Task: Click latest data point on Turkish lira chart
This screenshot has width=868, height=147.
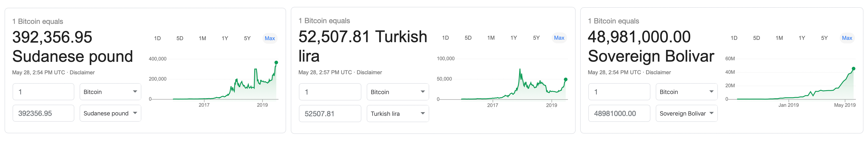Action: click(x=565, y=79)
